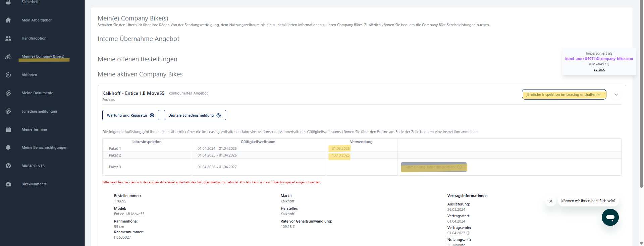The height and width of the screenshot is (246, 644).
Task: Click Wartung und Reparatur button
Action: (x=130, y=115)
